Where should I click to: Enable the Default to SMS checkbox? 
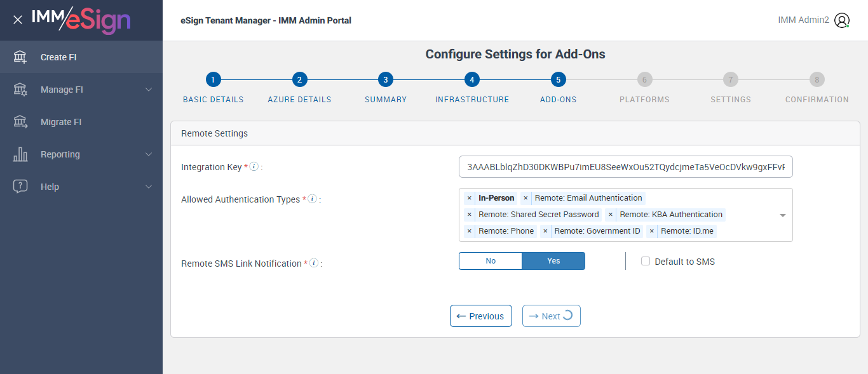(x=646, y=261)
